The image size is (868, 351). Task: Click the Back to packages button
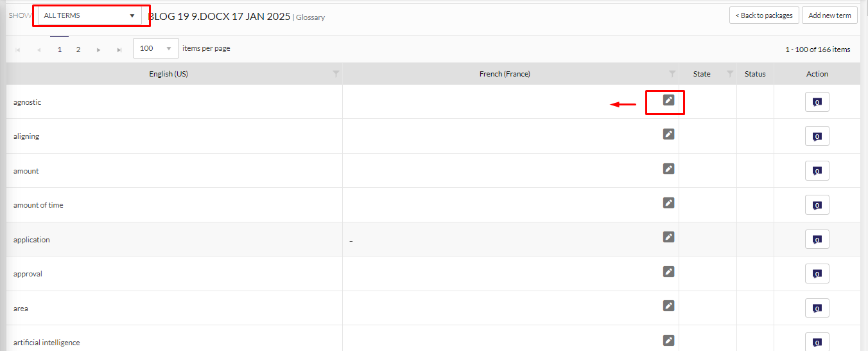(x=764, y=15)
